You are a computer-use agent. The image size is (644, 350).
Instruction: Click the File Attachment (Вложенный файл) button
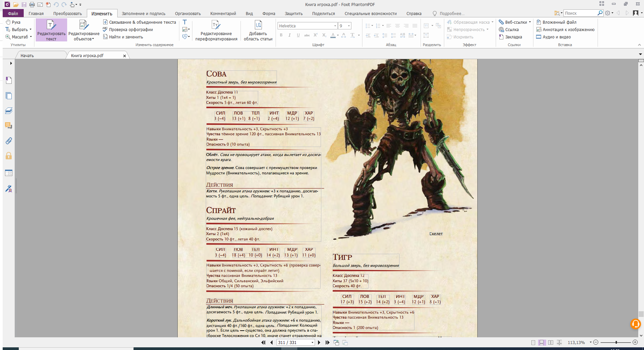coord(556,22)
